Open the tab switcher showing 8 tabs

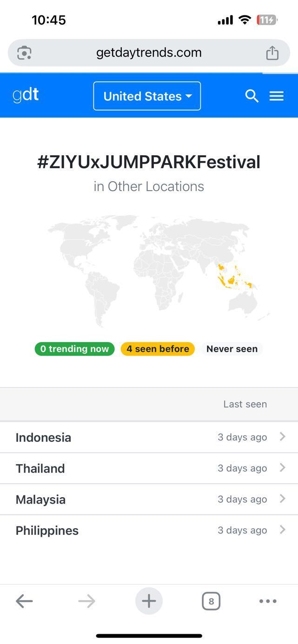click(211, 601)
